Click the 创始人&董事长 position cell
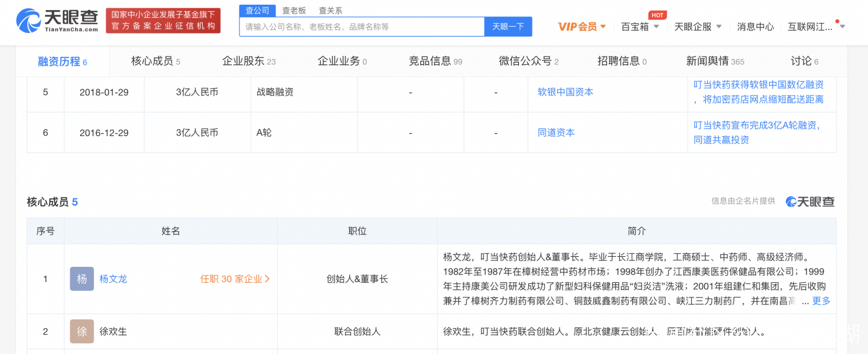The image size is (868, 354). tap(357, 279)
